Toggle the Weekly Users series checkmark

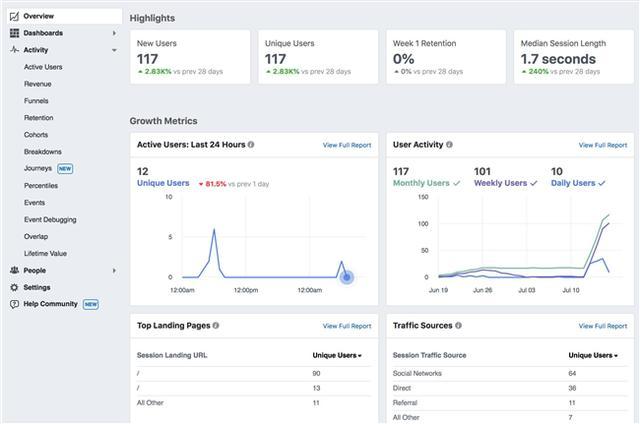click(x=535, y=184)
